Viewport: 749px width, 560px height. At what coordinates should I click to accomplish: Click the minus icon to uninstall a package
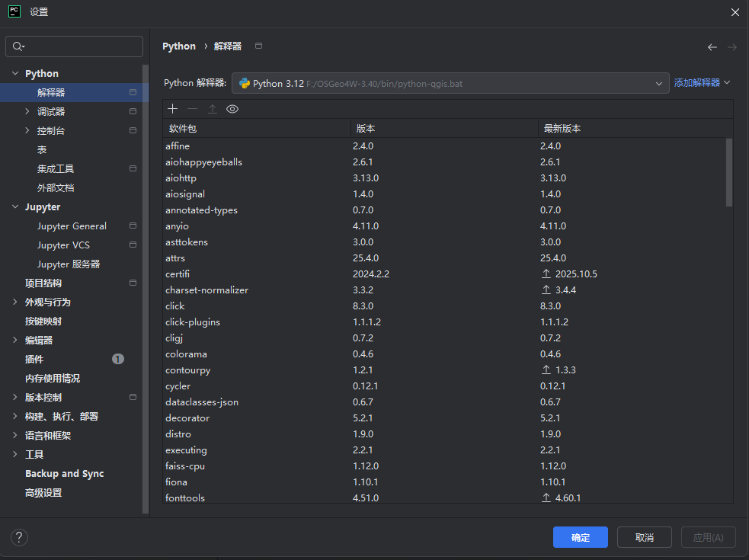tap(193, 109)
